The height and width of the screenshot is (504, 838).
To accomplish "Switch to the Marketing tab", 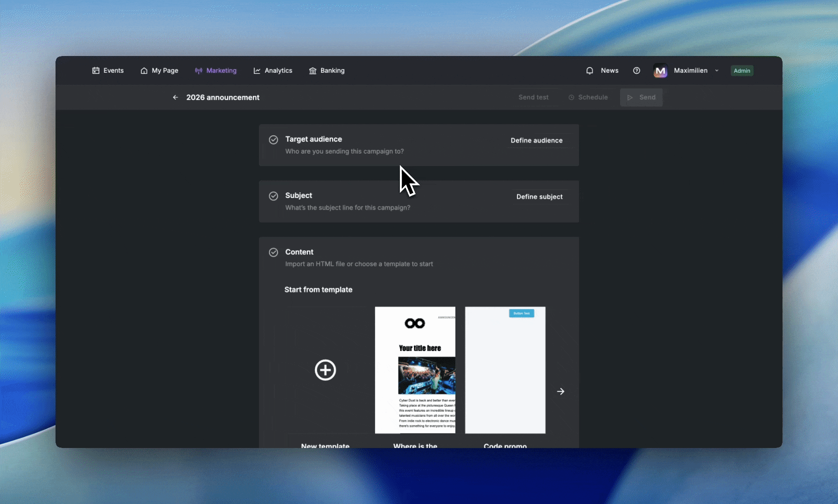I will coord(216,70).
